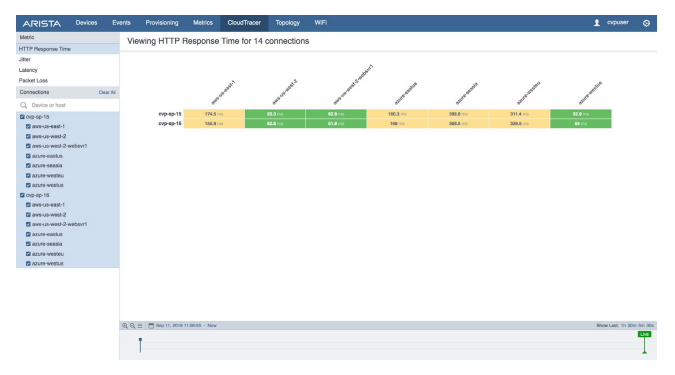675x375 pixels.
Task: Open the Devices tab
Action: click(x=87, y=23)
